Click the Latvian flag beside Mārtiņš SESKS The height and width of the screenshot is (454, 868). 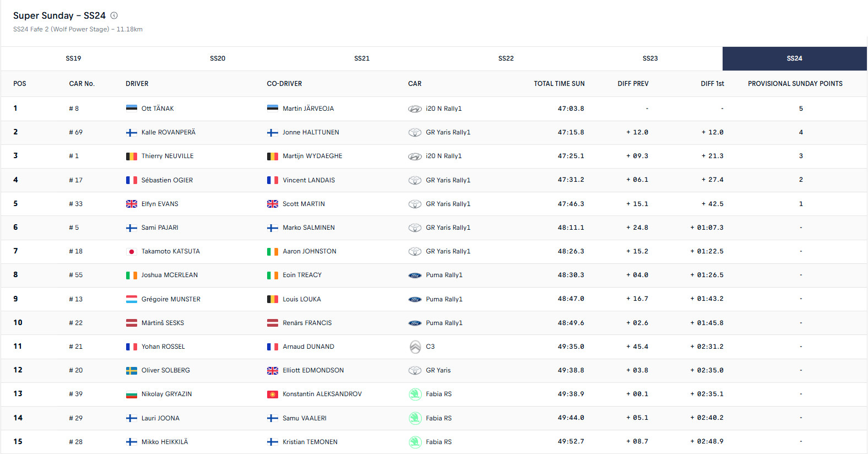(x=132, y=323)
